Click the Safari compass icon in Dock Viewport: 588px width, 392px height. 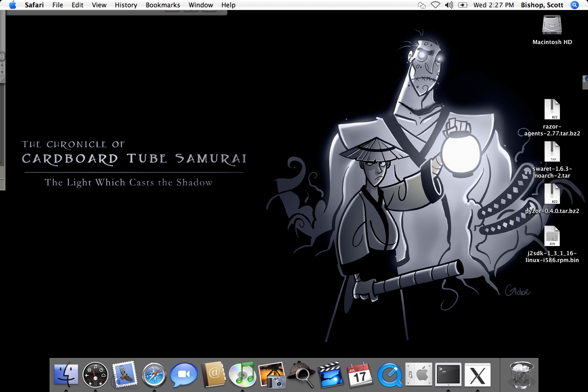tap(154, 375)
